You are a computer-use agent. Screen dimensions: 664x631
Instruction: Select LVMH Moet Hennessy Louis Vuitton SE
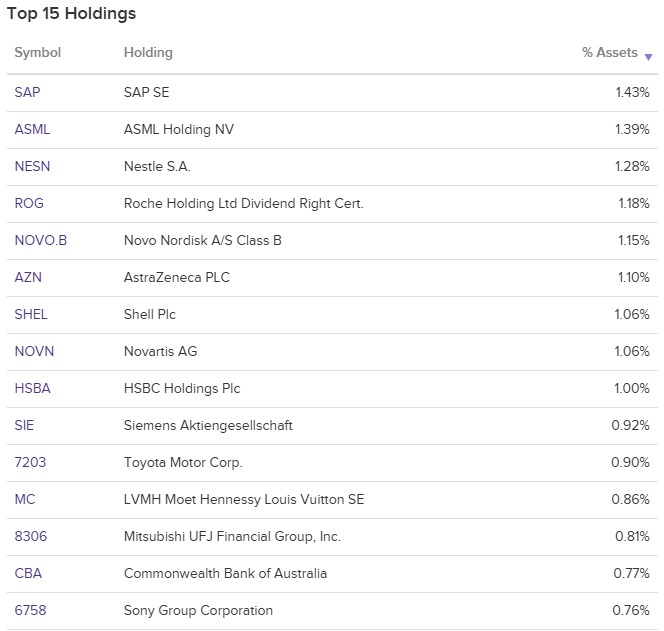pyautogui.click(x=244, y=499)
